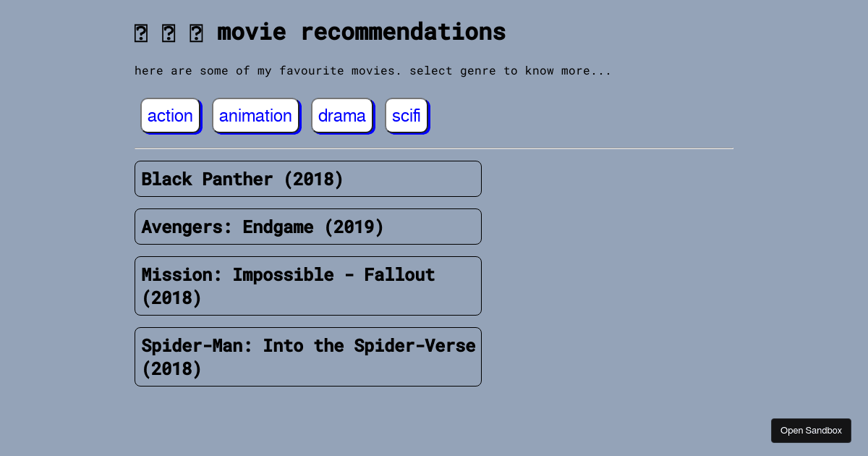Click the second emoji icon in the title
This screenshot has height=456, width=868.
pos(169,32)
